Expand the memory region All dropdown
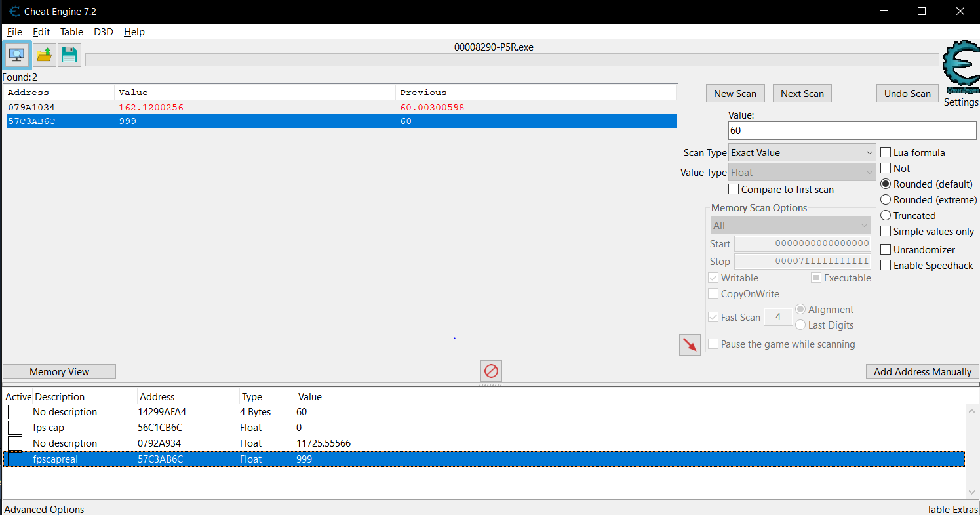Screen dimensions: 980x515 click(x=791, y=225)
